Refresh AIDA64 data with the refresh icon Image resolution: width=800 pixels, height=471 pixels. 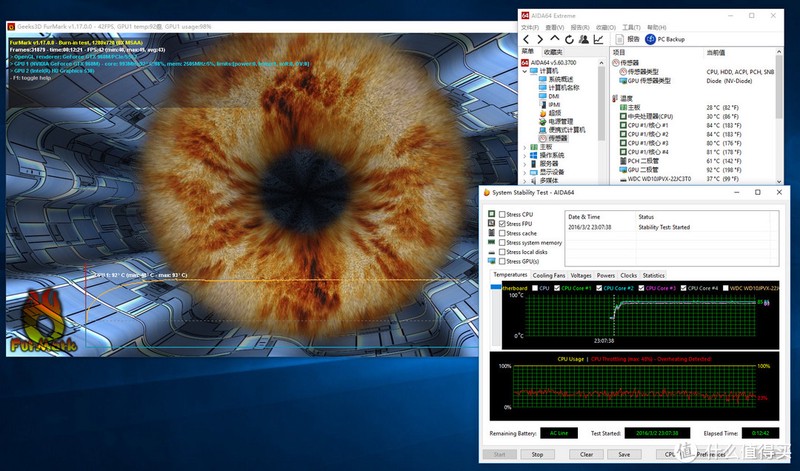[x=569, y=39]
